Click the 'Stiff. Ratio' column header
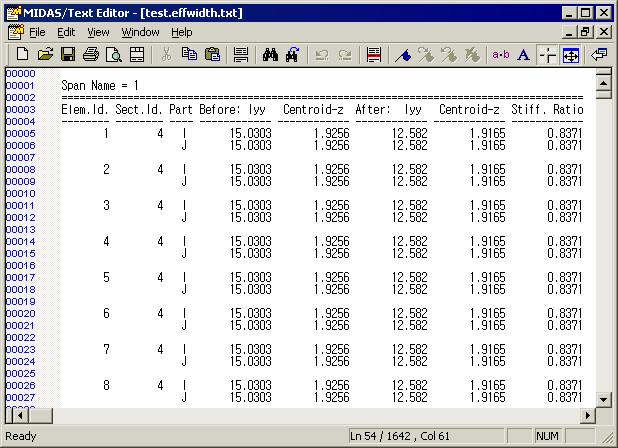618x448 pixels. point(547,110)
